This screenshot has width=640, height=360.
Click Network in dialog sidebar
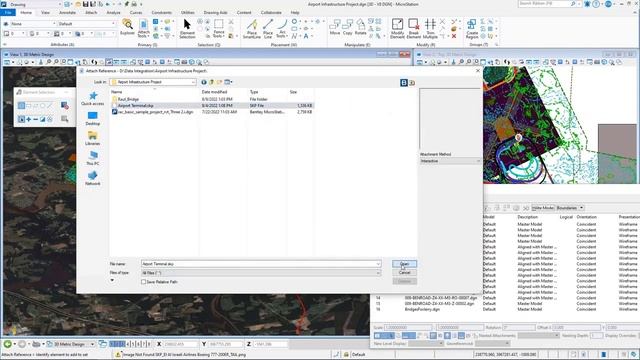coord(93,178)
